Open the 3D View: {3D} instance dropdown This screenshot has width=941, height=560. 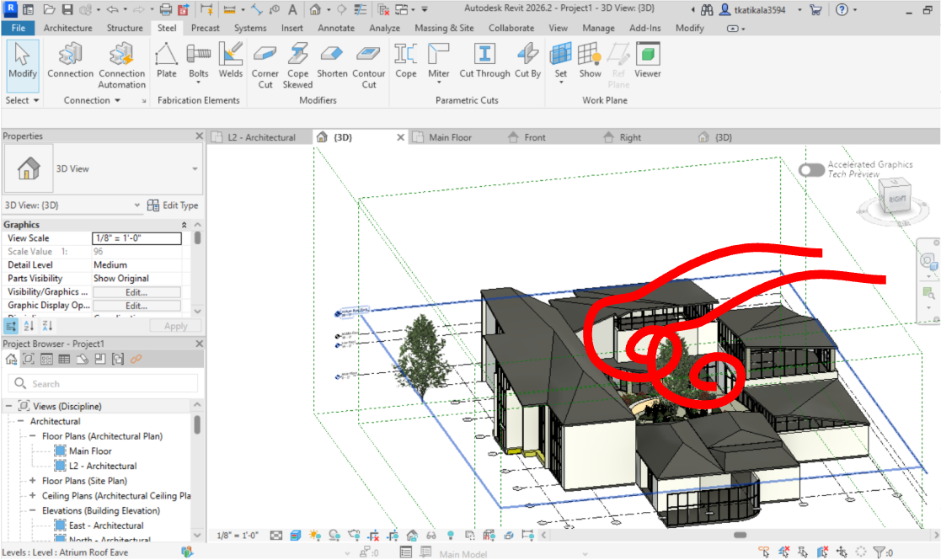tap(136, 205)
